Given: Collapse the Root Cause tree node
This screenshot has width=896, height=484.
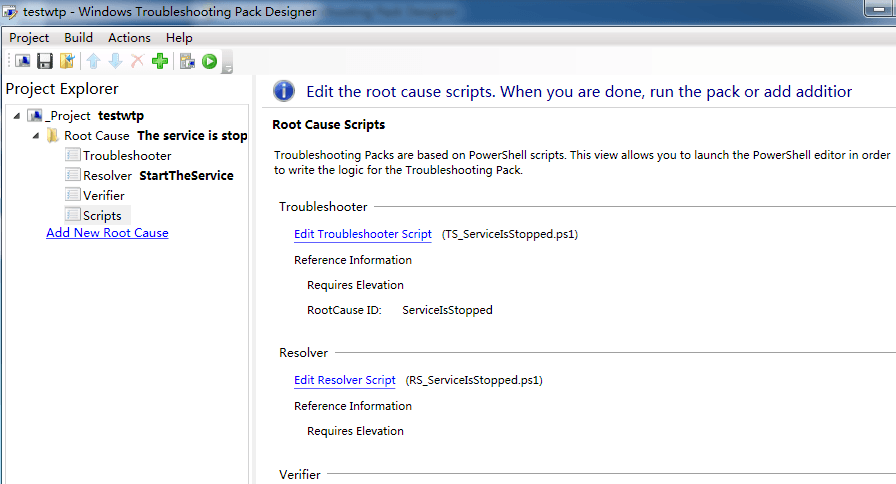Looking at the screenshot, I should 36,136.
